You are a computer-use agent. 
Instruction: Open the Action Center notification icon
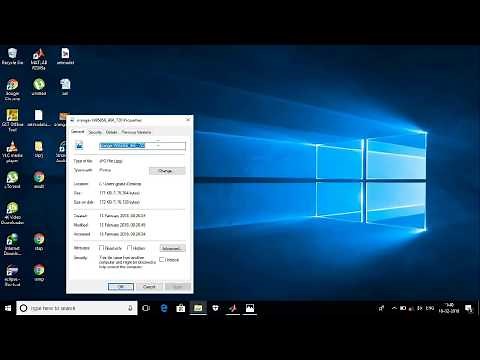[x=469, y=309]
